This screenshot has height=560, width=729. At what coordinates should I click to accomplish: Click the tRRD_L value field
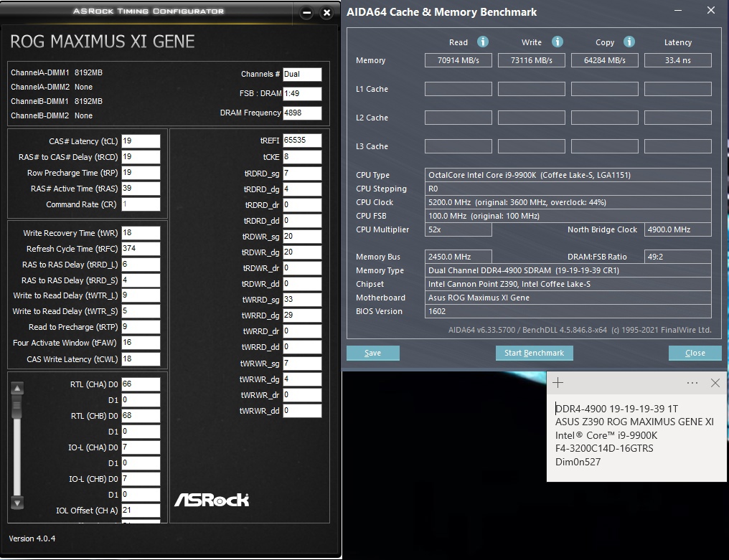[141, 265]
